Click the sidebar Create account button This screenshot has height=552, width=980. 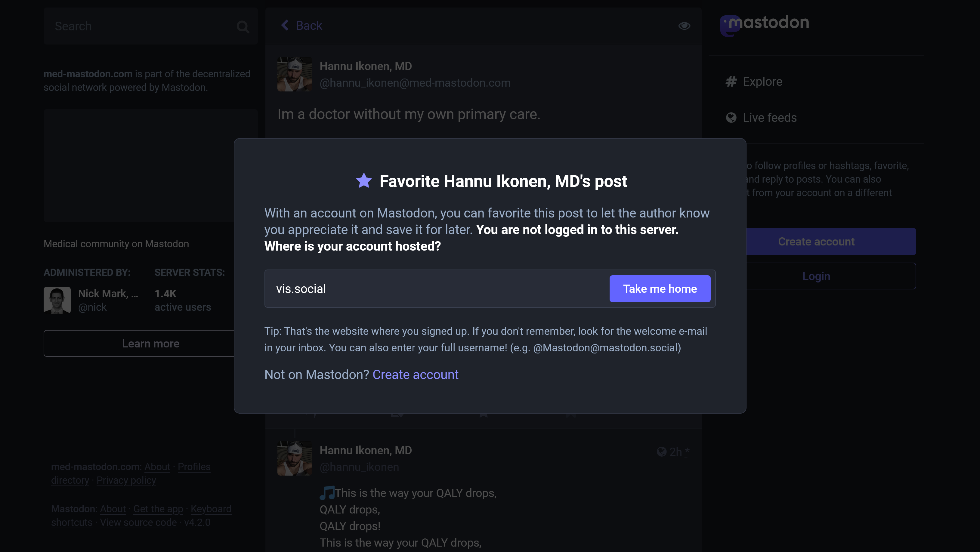click(816, 242)
